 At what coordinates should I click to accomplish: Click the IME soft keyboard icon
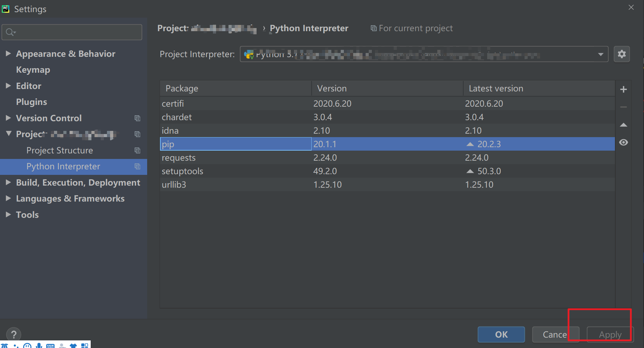click(51, 346)
